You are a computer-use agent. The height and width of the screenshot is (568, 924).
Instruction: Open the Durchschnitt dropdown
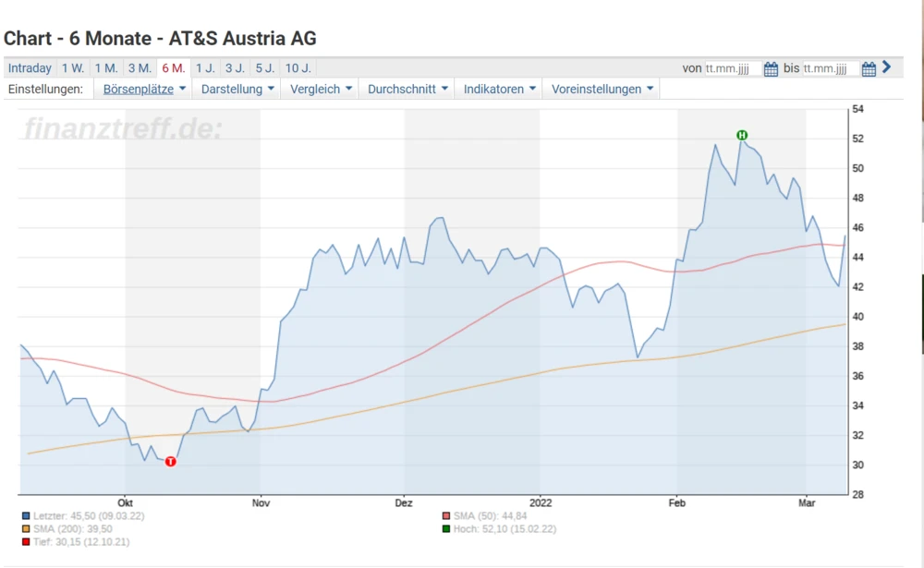tap(408, 90)
